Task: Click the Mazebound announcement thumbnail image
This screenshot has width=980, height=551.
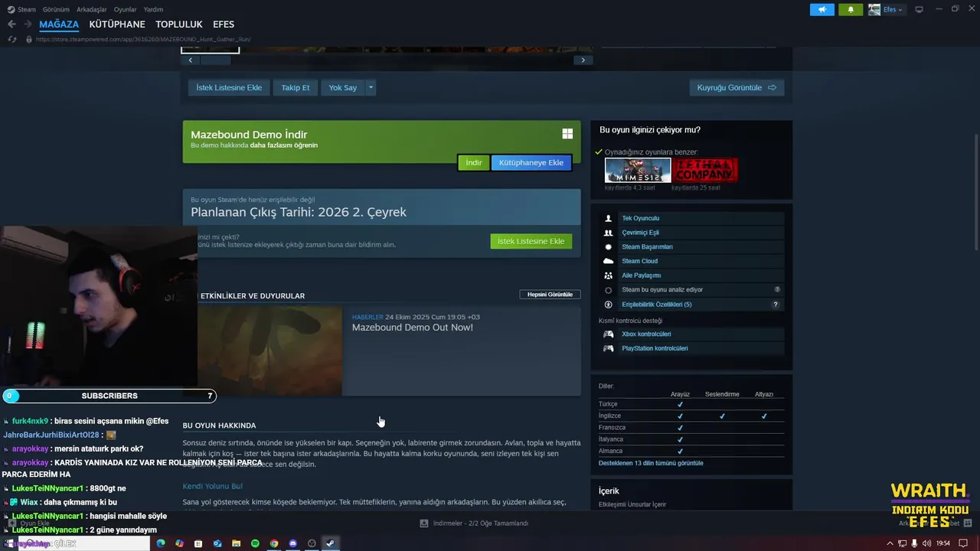Action: (x=269, y=350)
